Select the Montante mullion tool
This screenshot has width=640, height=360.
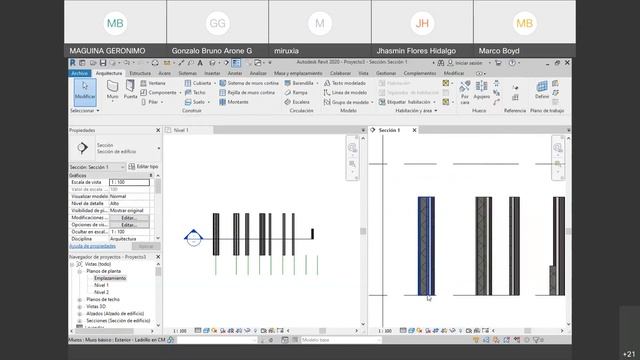coord(234,102)
